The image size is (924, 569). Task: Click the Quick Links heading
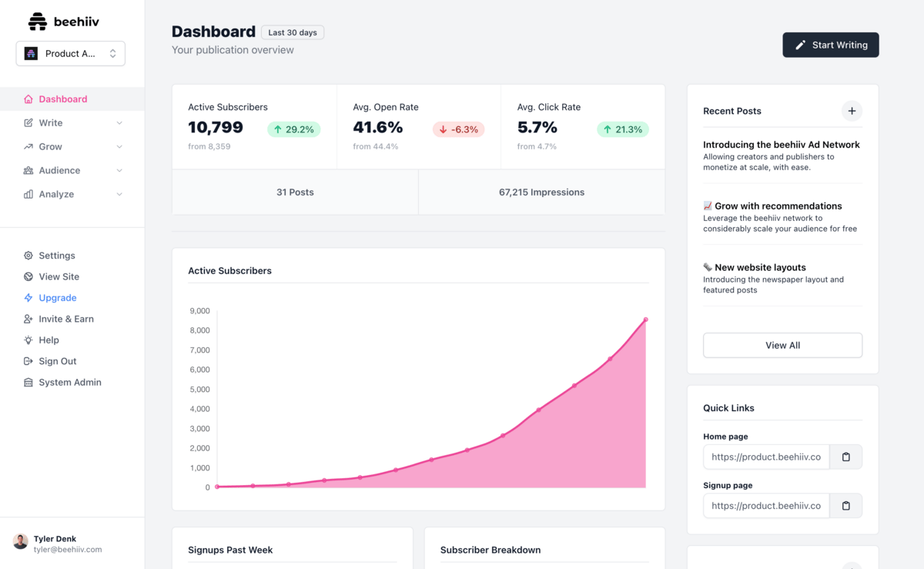click(x=728, y=408)
